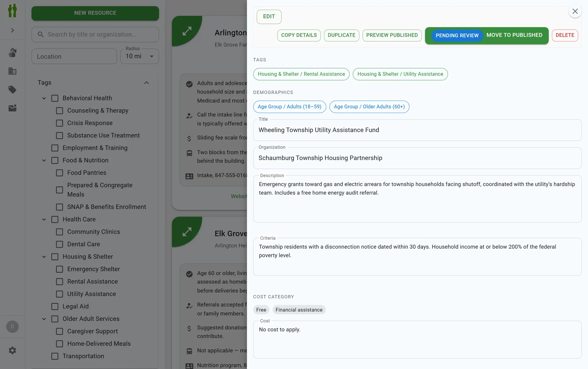
Task: Click the intake person icon beside Call the intake line
Action: [x=189, y=116]
